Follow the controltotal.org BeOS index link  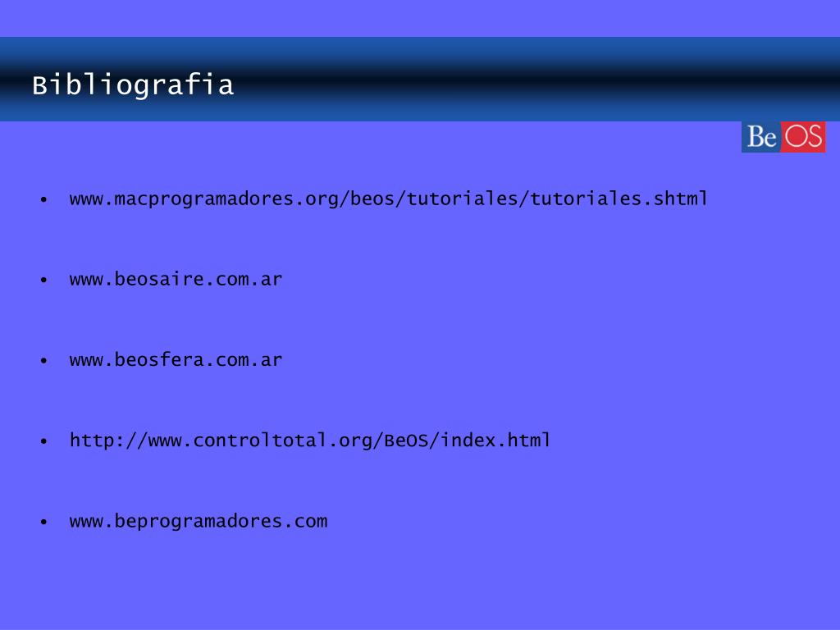[309, 441]
